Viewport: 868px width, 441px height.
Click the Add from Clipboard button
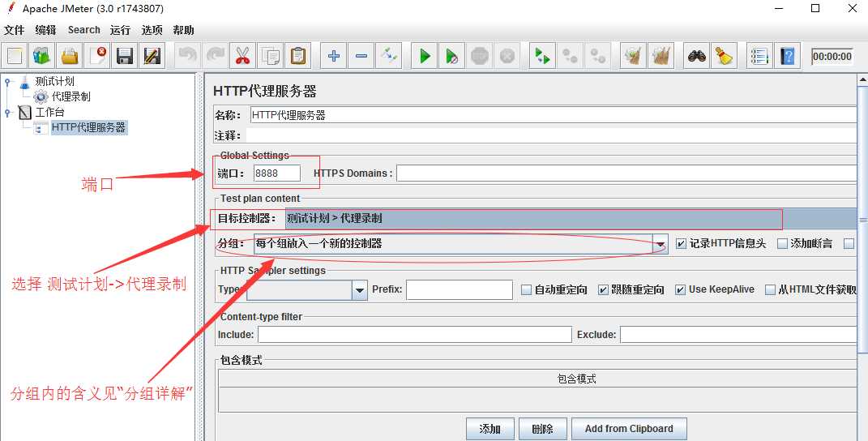click(x=629, y=429)
